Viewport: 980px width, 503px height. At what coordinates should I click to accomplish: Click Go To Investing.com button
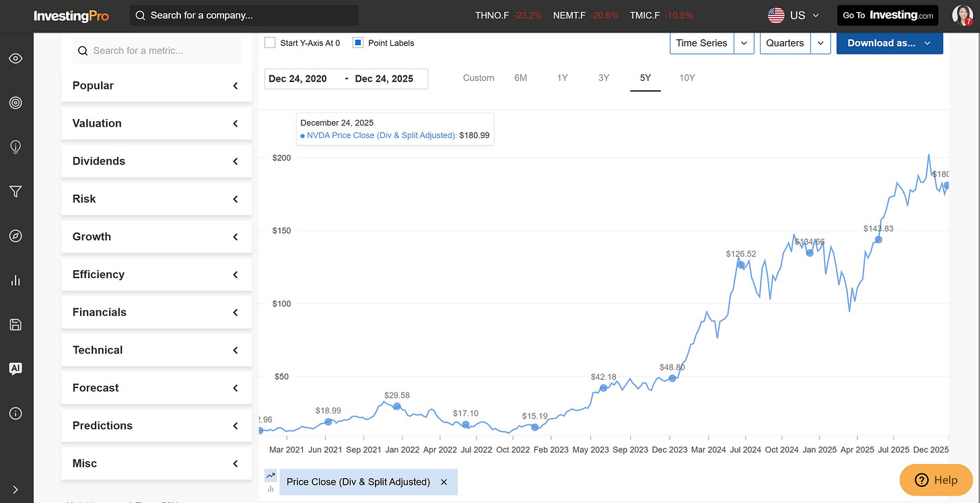pos(887,15)
